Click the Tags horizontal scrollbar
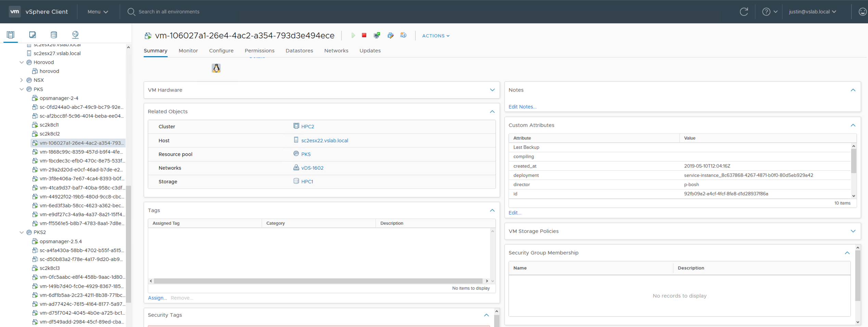 click(x=318, y=281)
